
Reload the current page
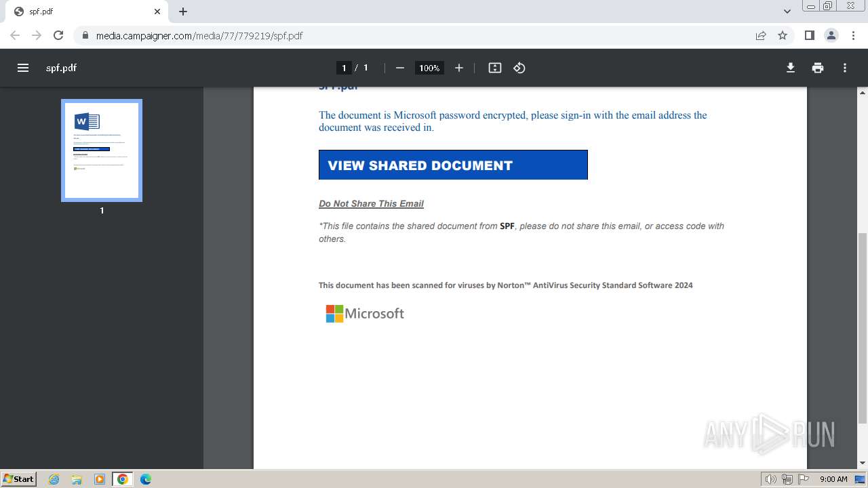[x=58, y=35]
